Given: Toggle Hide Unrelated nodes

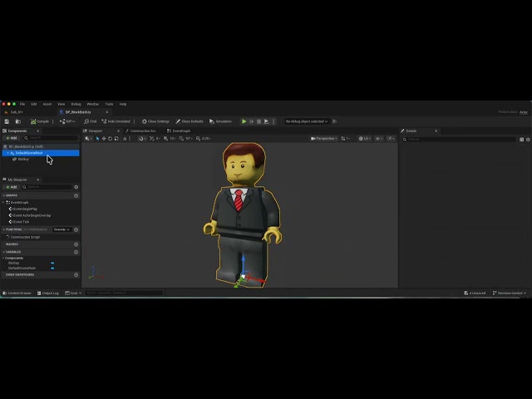Looking at the screenshot, I should click(x=116, y=121).
